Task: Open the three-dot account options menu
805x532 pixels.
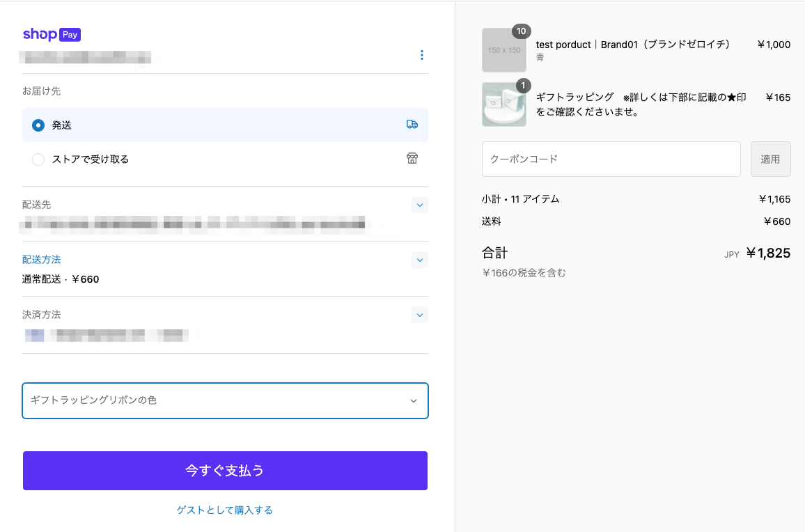Action: (x=421, y=55)
